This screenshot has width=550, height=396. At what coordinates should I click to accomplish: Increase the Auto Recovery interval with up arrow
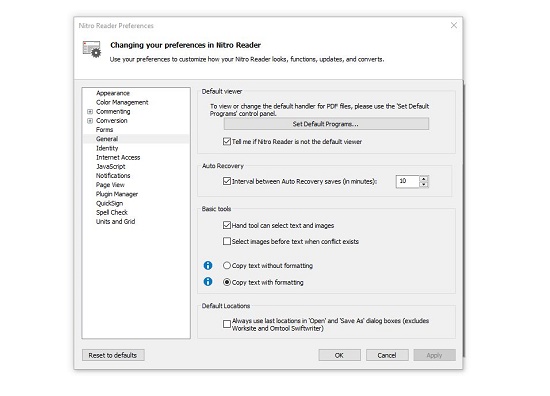(x=424, y=179)
